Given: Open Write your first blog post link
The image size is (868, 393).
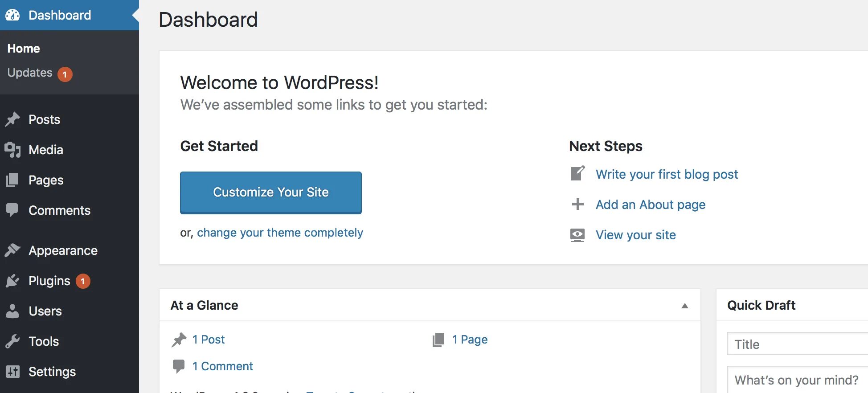Looking at the screenshot, I should (x=667, y=174).
